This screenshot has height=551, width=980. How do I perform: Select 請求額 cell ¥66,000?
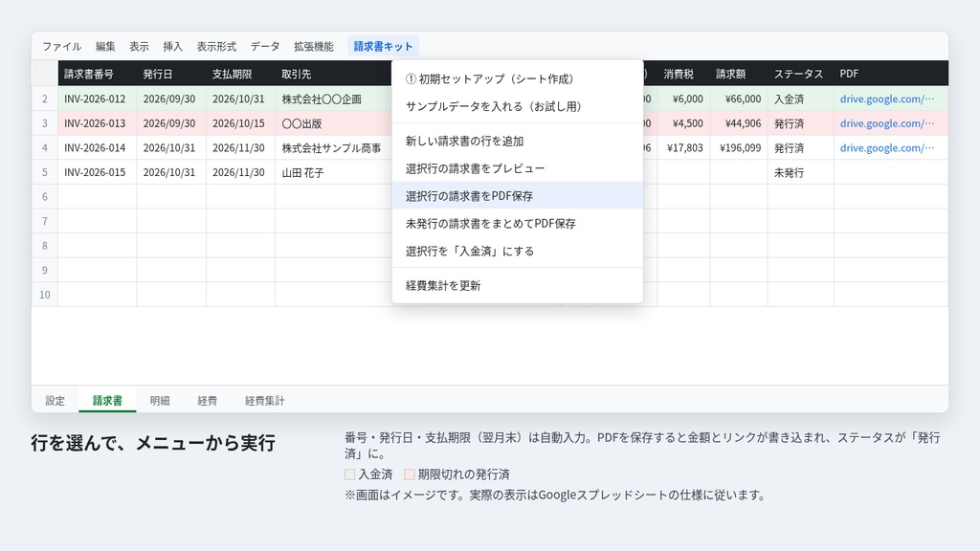point(739,99)
